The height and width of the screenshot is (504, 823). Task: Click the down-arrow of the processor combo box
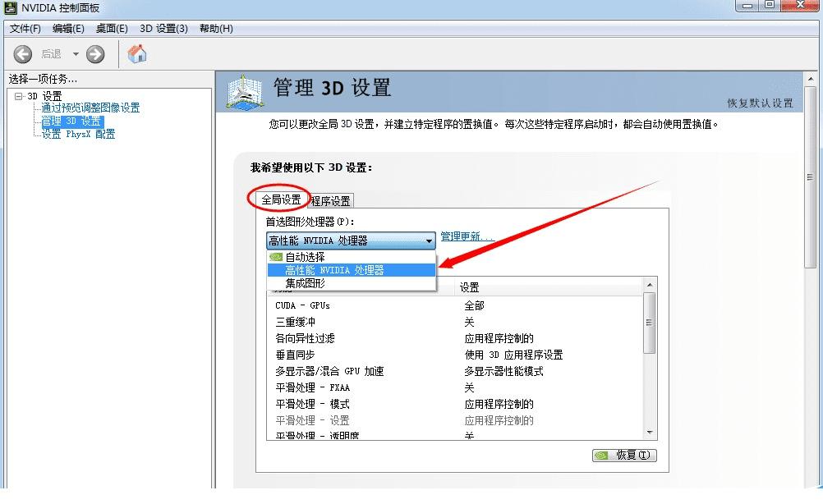429,240
